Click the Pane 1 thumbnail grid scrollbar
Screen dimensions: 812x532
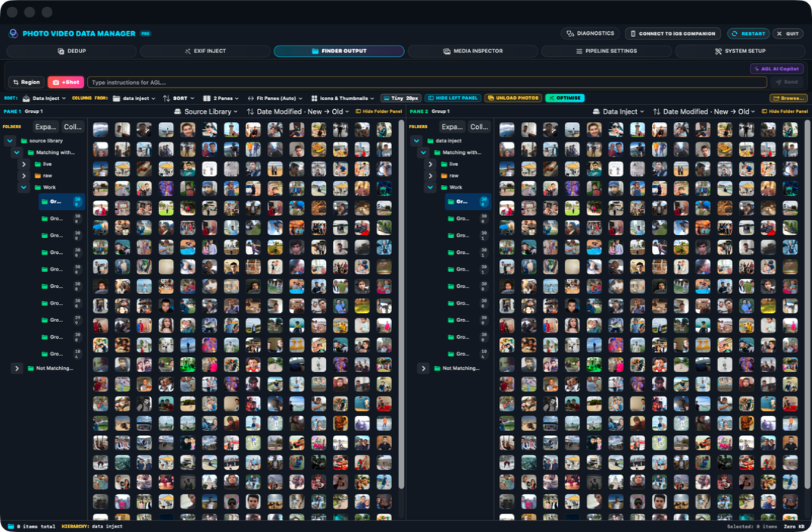click(401, 305)
